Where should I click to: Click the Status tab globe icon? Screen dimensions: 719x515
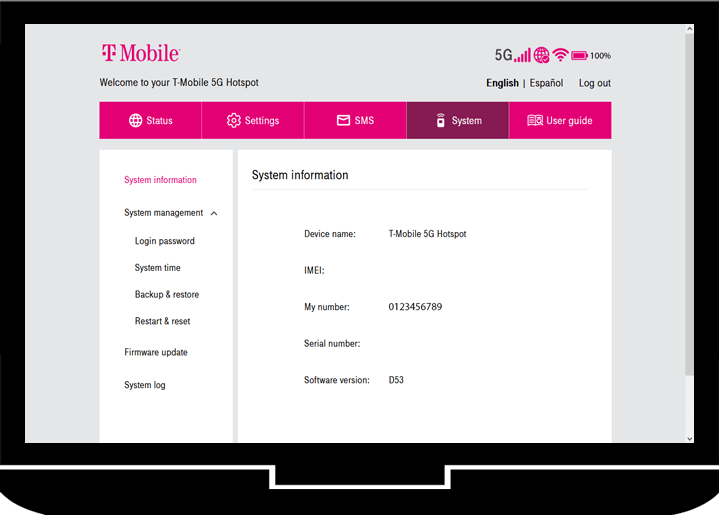tap(135, 121)
